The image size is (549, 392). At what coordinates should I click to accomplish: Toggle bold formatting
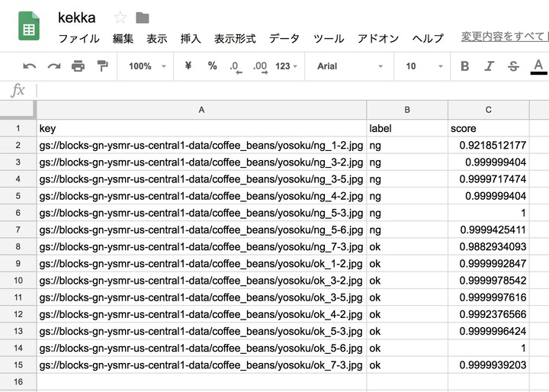[465, 66]
